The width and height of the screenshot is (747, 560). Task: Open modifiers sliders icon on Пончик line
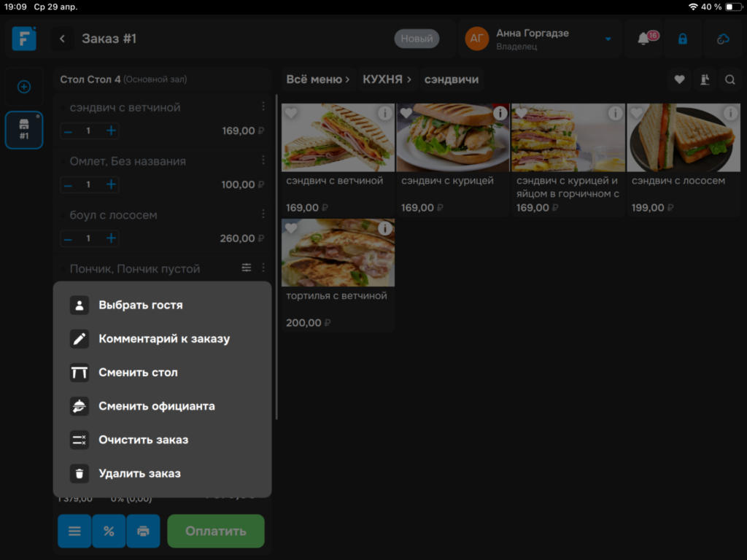247,268
